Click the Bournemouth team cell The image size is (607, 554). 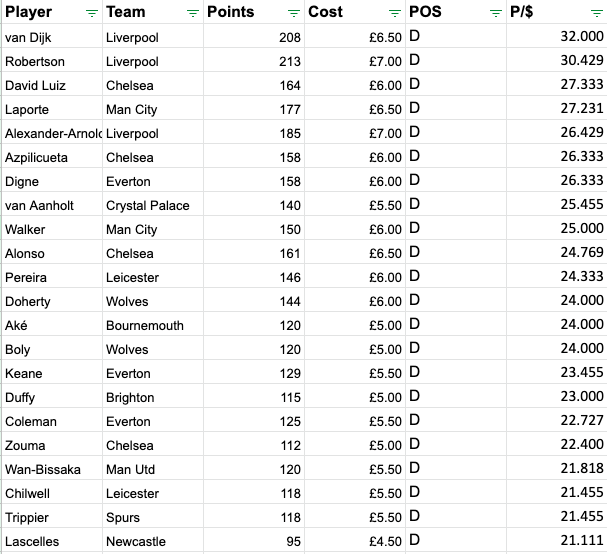(x=153, y=324)
